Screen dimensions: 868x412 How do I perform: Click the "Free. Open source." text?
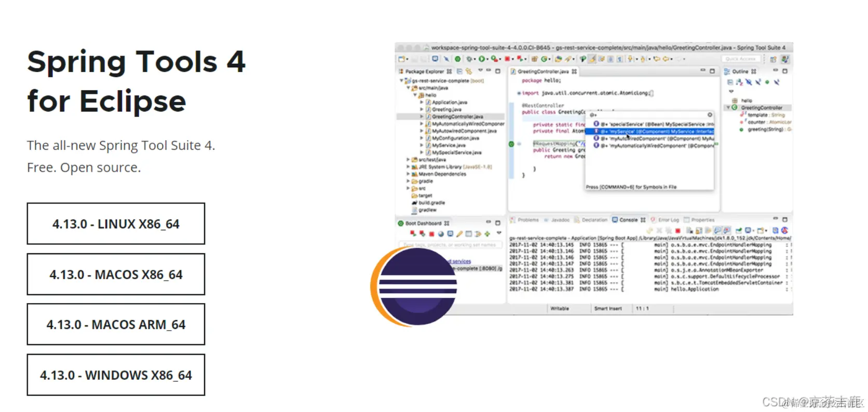click(x=84, y=168)
